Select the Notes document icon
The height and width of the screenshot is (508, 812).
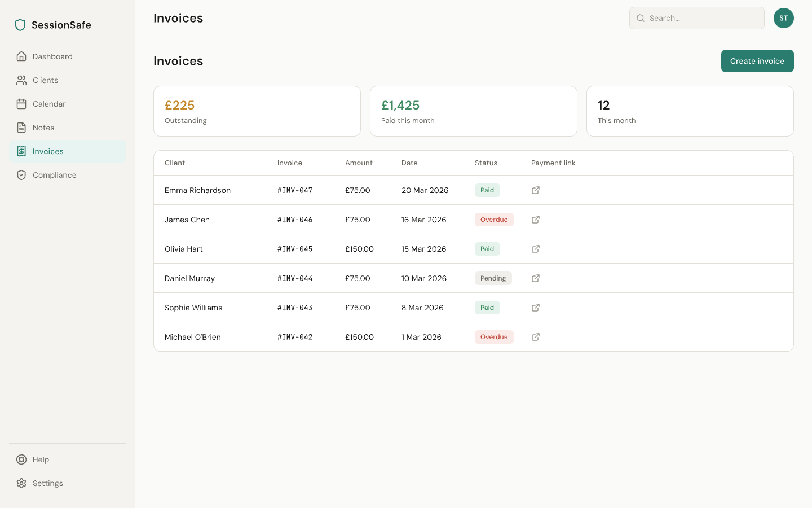tap(21, 128)
